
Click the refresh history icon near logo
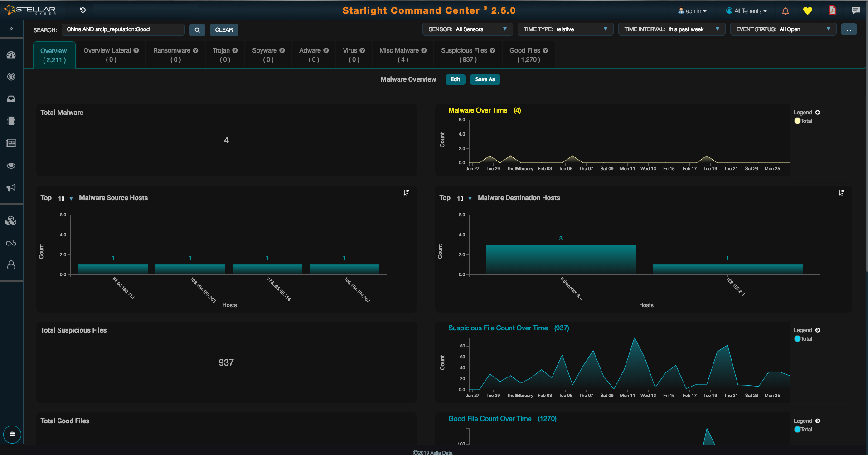pyautogui.click(x=83, y=10)
